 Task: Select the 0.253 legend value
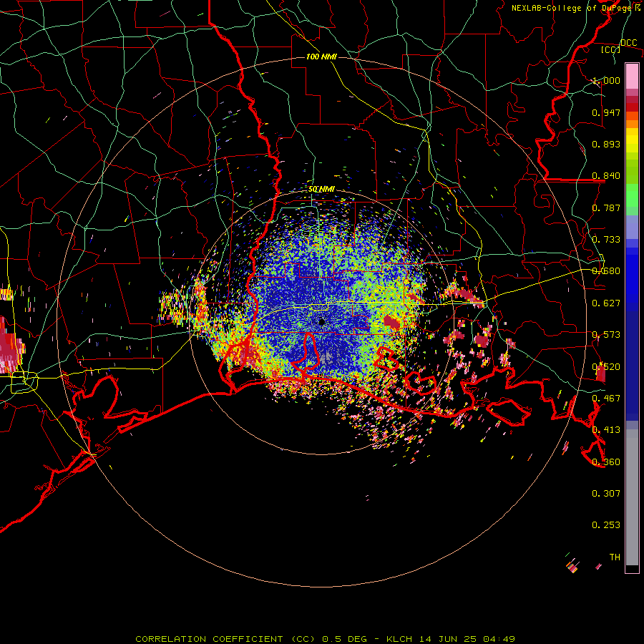[606, 525]
